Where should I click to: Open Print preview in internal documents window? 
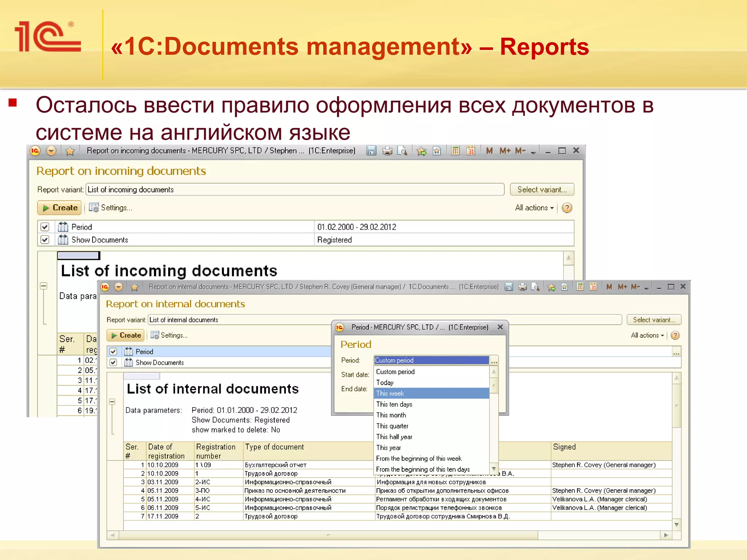coord(535,287)
